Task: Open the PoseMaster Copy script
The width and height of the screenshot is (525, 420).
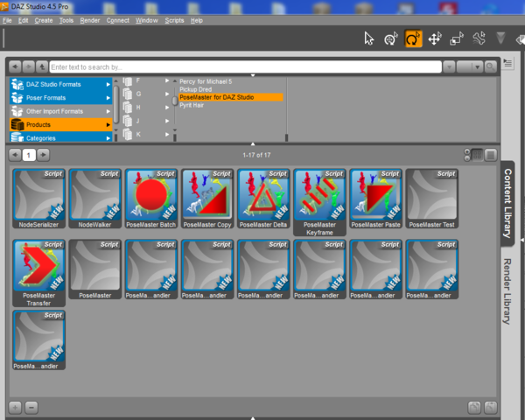Action: [207, 199]
